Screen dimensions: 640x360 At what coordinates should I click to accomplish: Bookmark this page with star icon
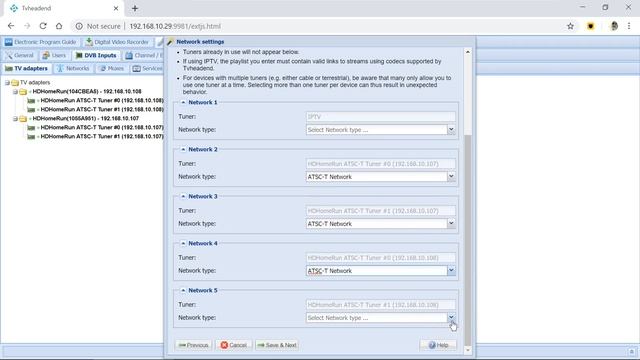click(570, 26)
